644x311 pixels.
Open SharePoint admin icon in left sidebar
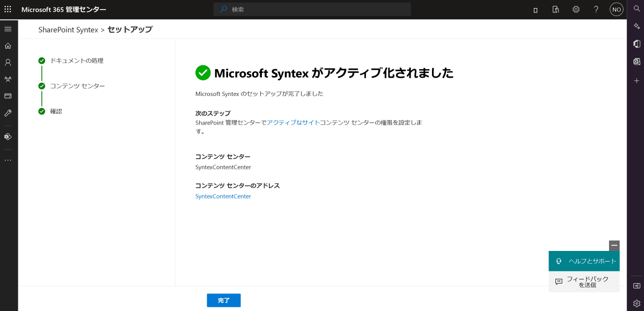pyautogui.click(x=8, y=137)
